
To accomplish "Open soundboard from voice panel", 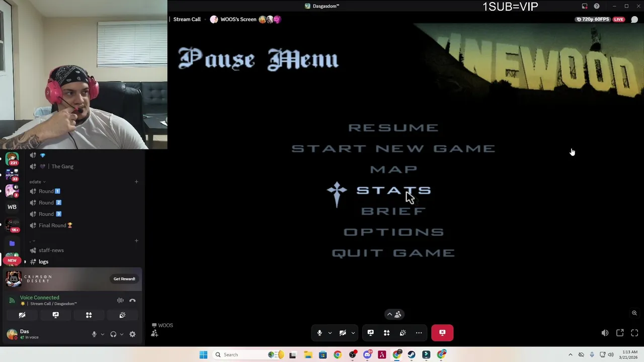I will tap(122, 315).
